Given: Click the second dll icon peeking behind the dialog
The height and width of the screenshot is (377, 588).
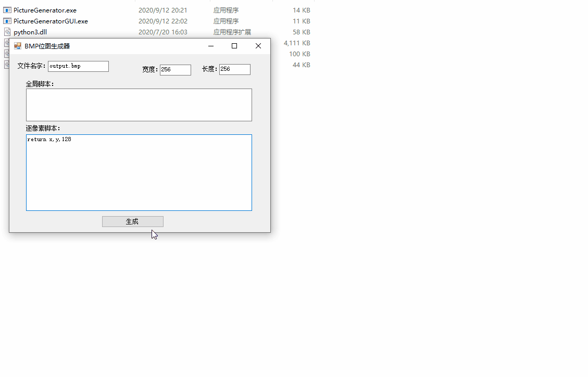Looking at the screenshot, I should click(x=6, y=54).
